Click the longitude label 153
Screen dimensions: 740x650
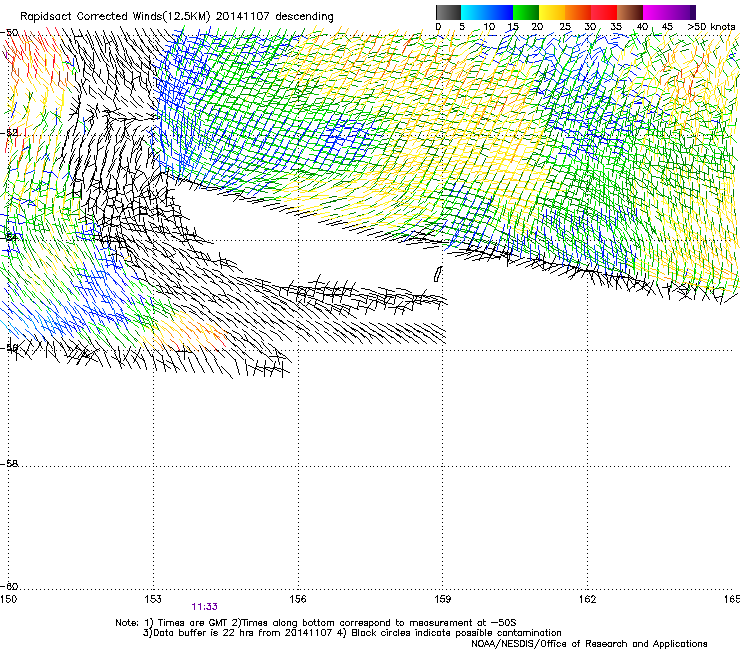click(153, 599)
